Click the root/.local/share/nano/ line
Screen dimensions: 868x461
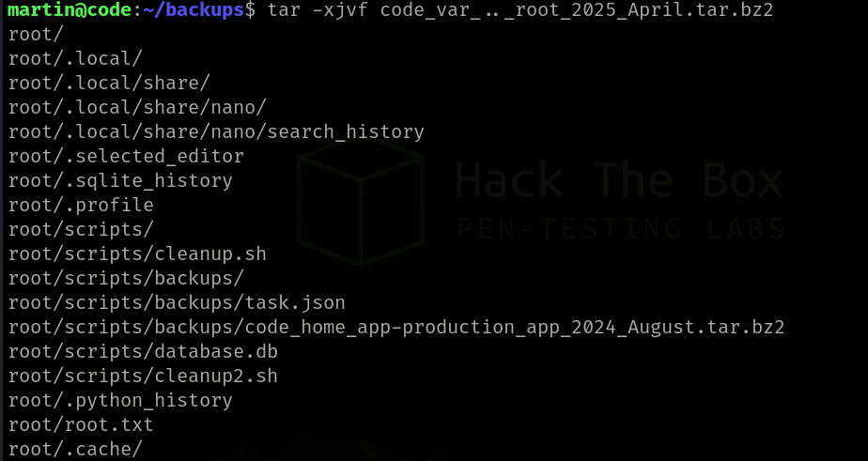pos(137,107)
